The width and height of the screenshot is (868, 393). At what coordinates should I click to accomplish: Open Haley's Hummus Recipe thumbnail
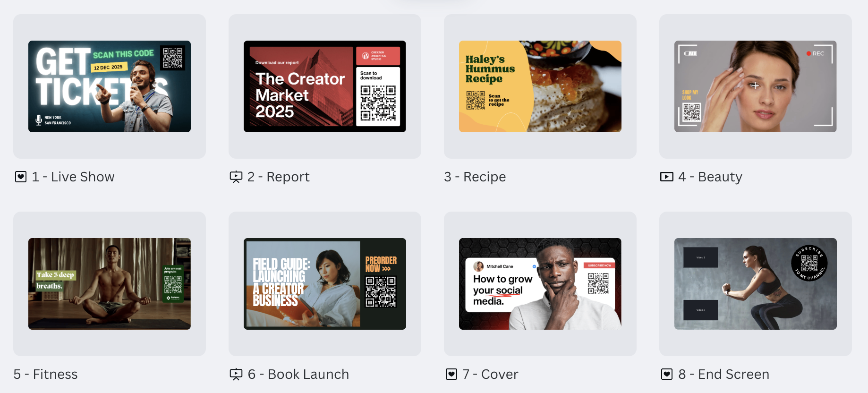540,86
